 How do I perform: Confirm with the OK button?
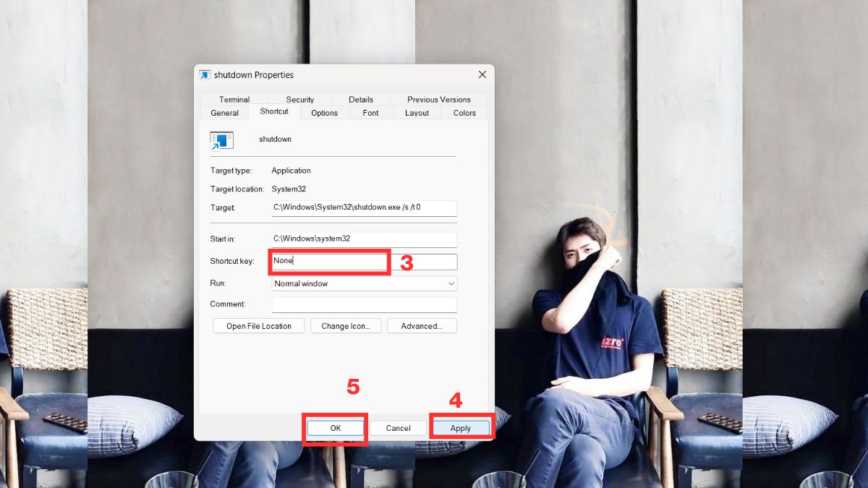[336, 428]
